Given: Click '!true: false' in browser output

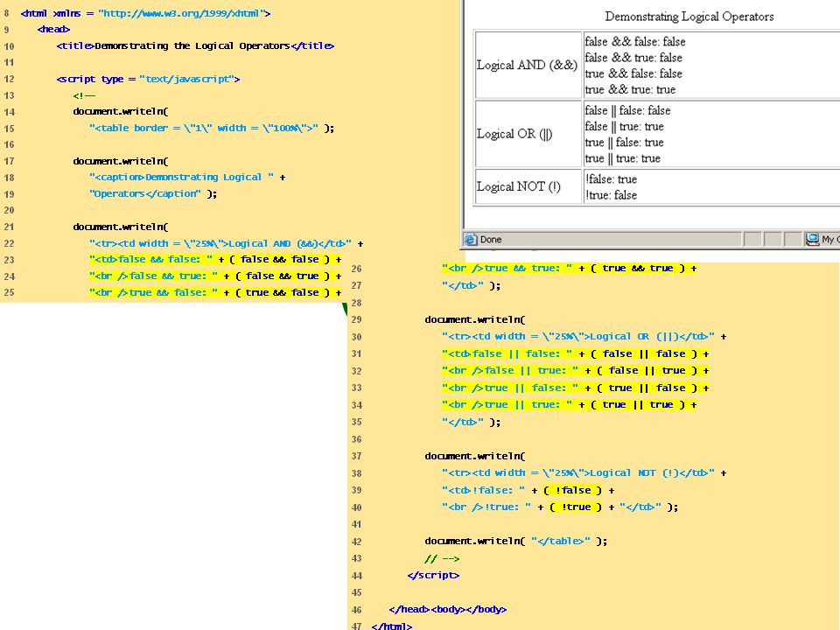Looking at the screenshot, I should pos(611,195).
